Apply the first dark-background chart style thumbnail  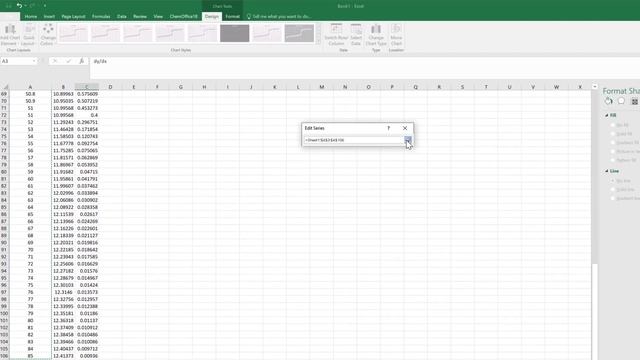[x=235, y=33]
